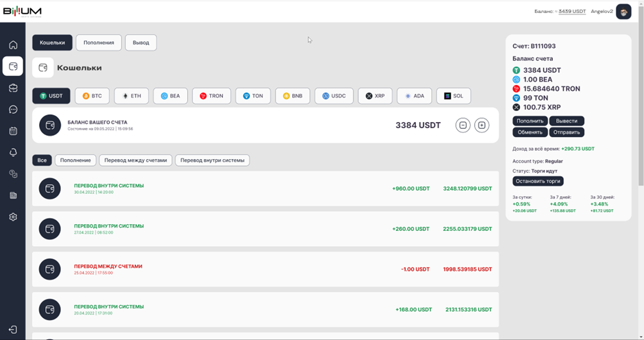The height and width of the screenshot is (340, 644).
Task: Select the ADA currency tab
Action: pyautogui.click(x=414, y=96)
